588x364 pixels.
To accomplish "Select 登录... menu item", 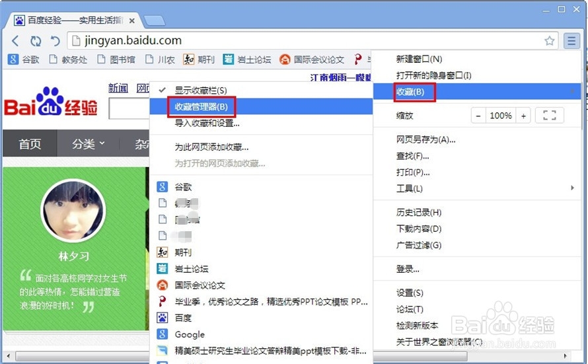I will click(x=477, y=269).
